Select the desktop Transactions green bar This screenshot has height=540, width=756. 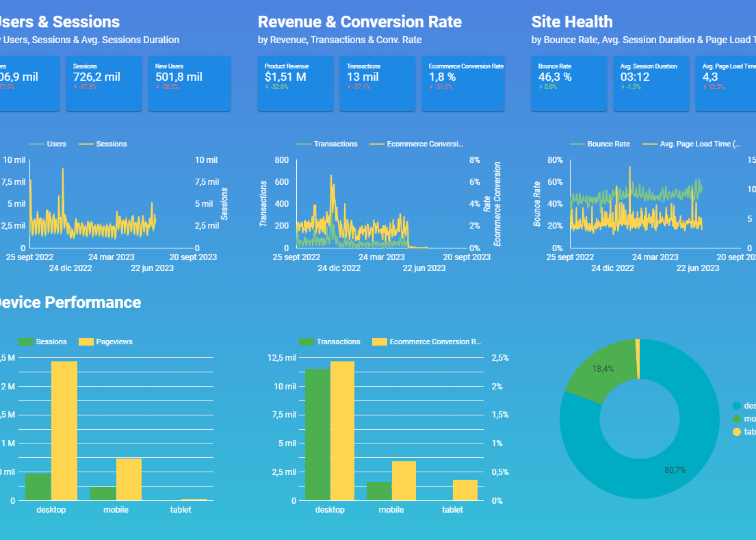(x=317, y=435)
